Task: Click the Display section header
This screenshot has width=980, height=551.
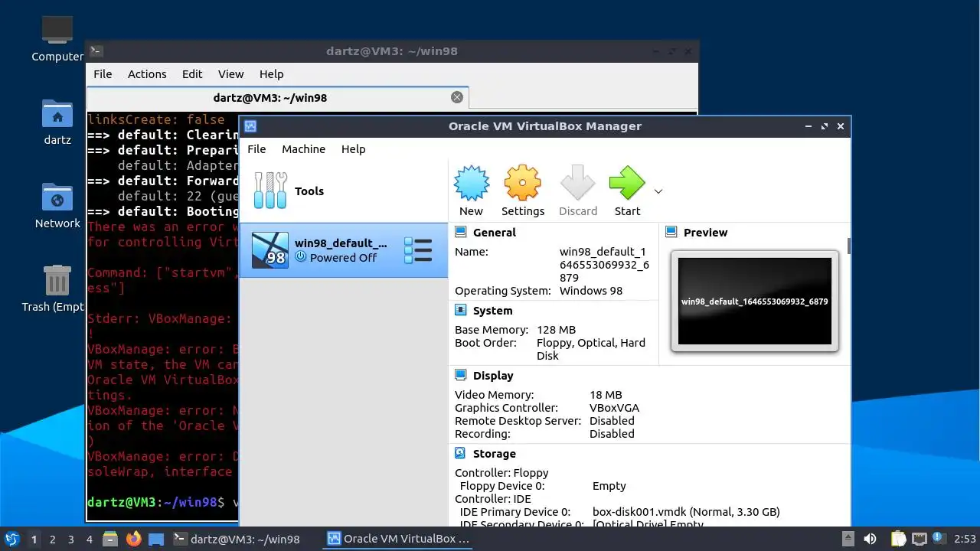Action: [x=493, y=376]
